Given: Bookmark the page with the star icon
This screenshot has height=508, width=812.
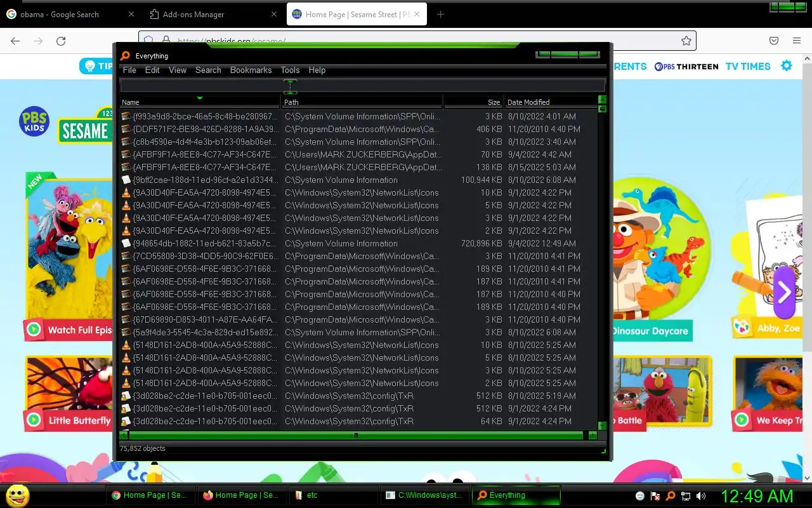Looking at the screenshot, I should (686, 41).
